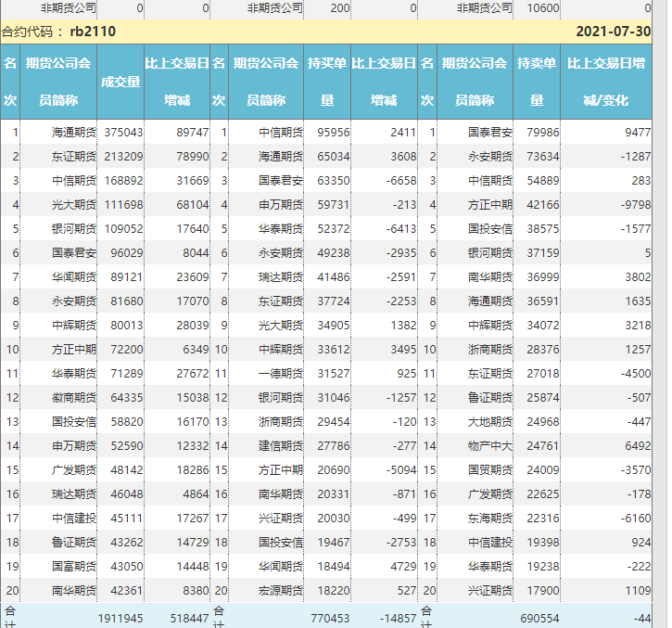
Task: Click the 持买单量 column header
Action: pos(327,82)
